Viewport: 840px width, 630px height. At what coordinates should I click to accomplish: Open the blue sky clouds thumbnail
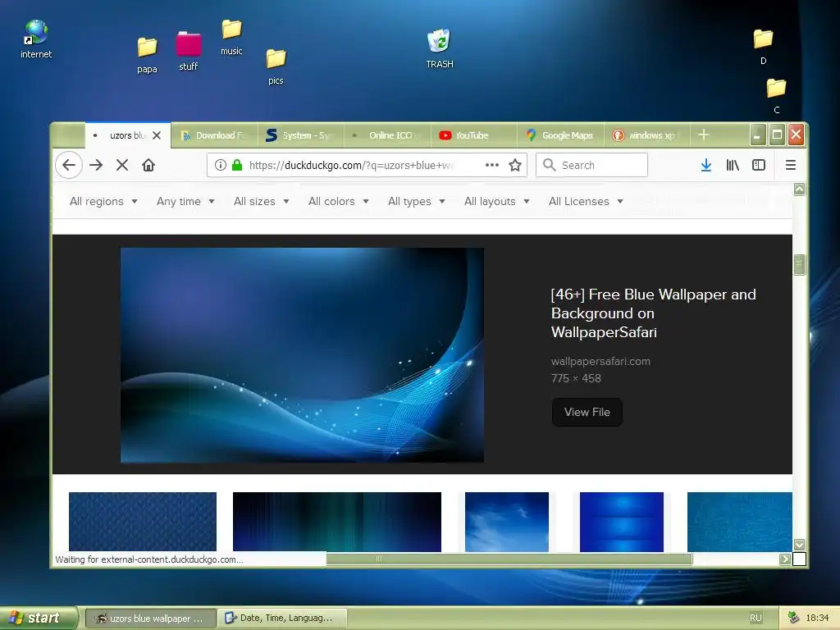point(507,522)
